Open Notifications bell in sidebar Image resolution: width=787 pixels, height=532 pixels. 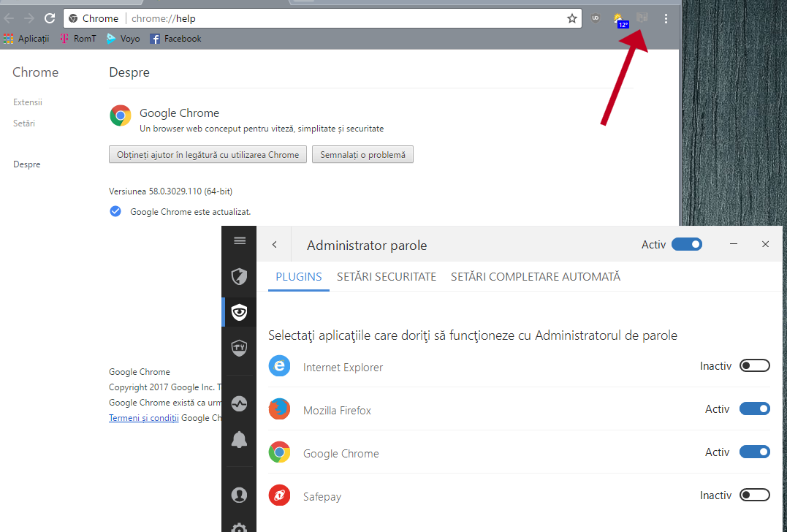[239, 440]
